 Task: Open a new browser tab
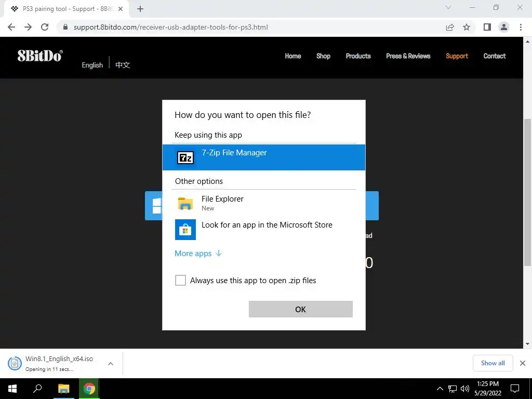point(140,9)
